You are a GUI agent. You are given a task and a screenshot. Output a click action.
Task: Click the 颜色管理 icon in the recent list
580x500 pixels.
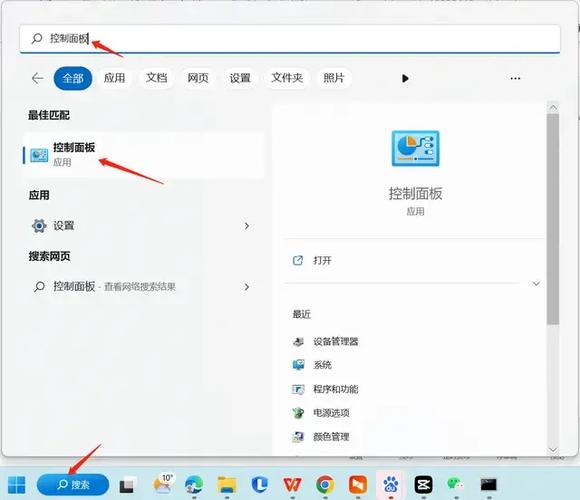tap(298, 437)
